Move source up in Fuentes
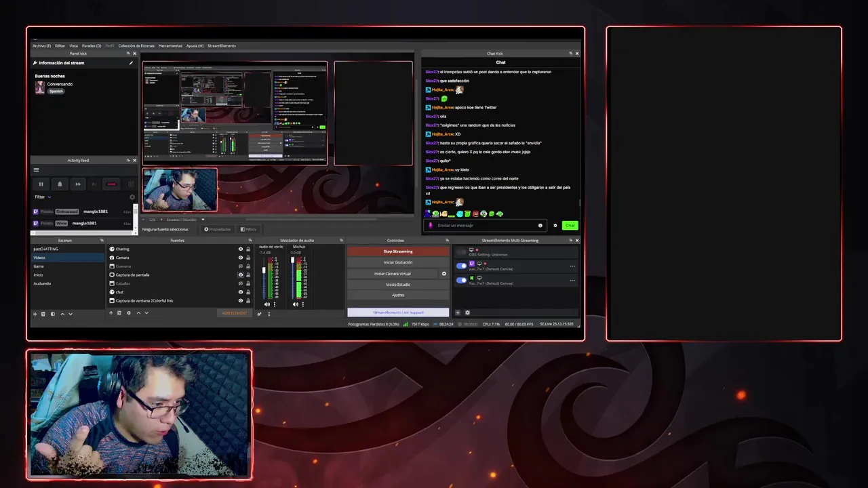Viewport: 868px width, 488px height. tap(138, 313)
